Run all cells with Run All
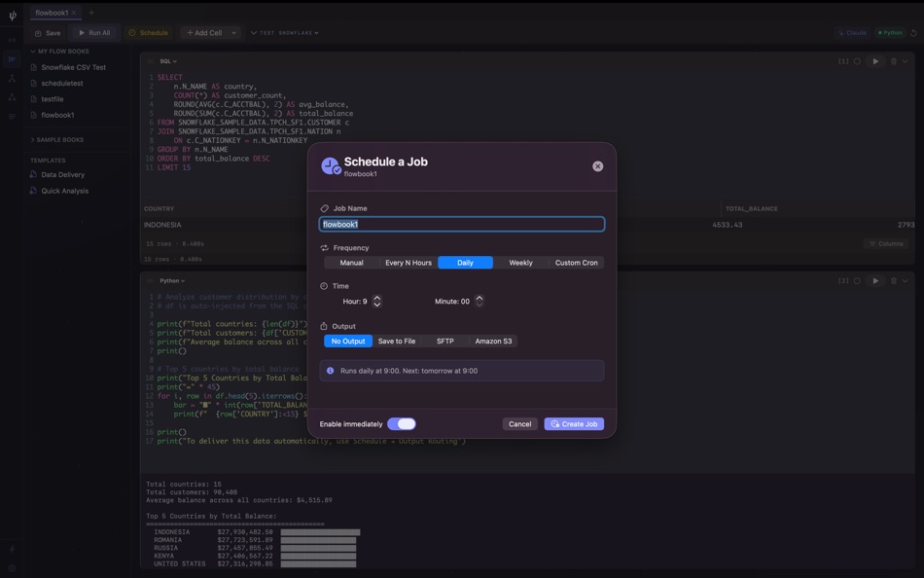 (x=93, y=32)
